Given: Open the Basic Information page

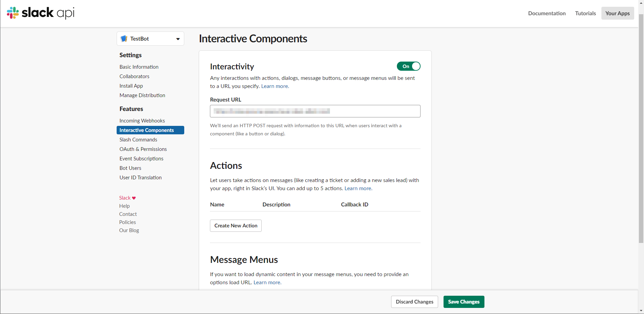Looking at the screenshot, I should tap(139, 67).
